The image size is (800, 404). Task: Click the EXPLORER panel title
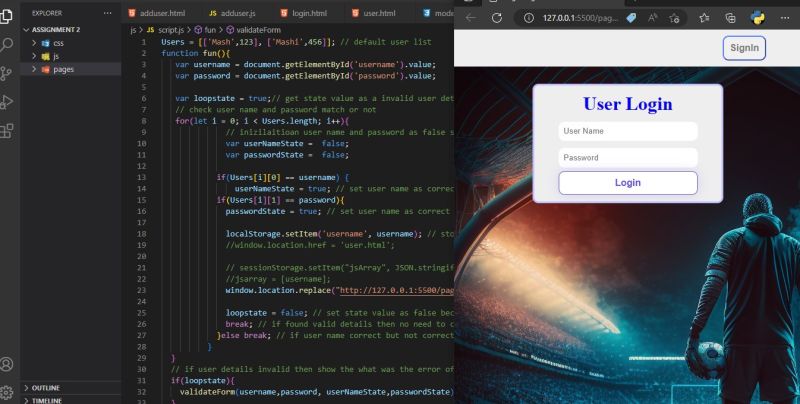point(47,13)
